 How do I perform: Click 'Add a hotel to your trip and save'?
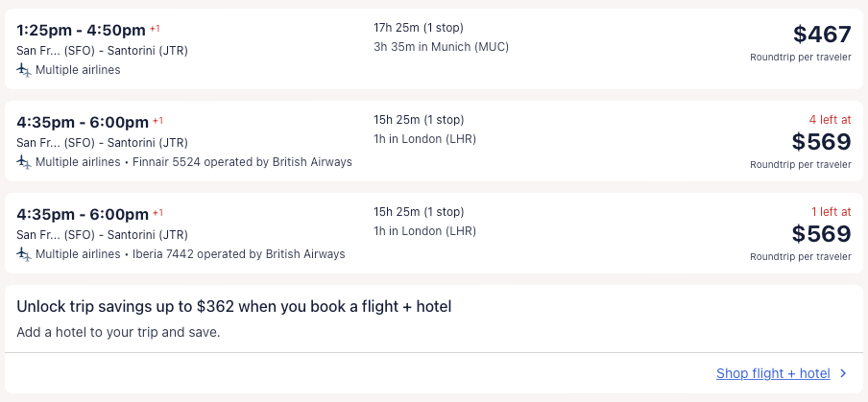pyautogui.click(x=118, y=333)
